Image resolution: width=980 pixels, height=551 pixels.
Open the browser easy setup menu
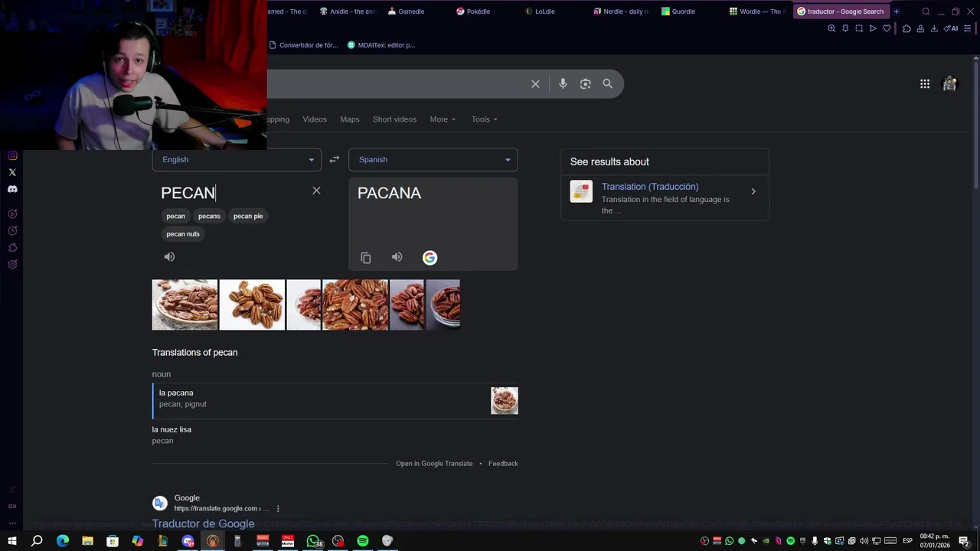(x=967, y=28)
